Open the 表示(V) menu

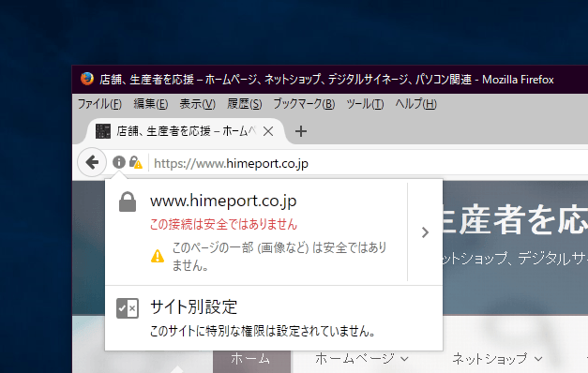(197, 104)
